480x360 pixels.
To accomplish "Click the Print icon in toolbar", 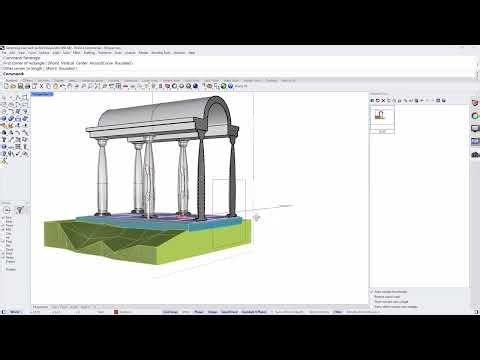I will point(27,86).
